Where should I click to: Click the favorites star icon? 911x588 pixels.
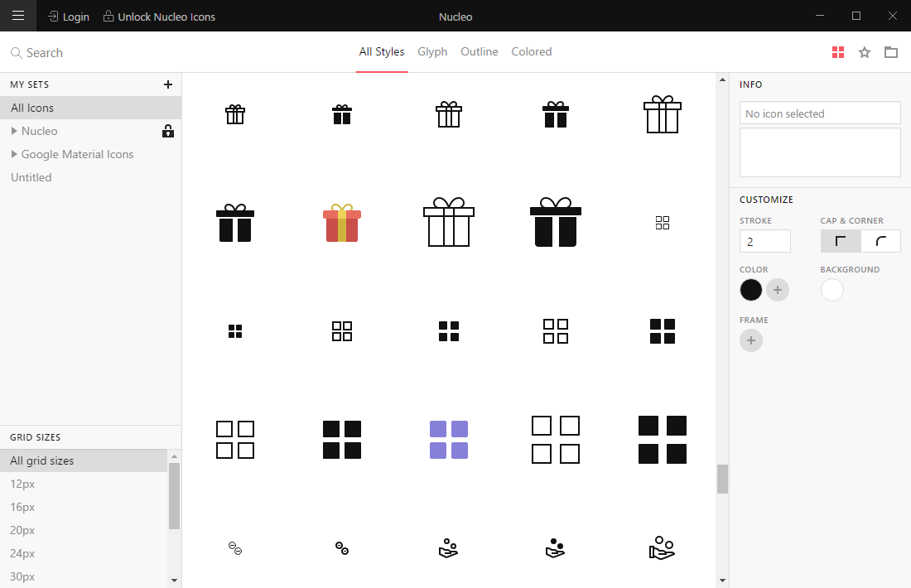point(865,52)
